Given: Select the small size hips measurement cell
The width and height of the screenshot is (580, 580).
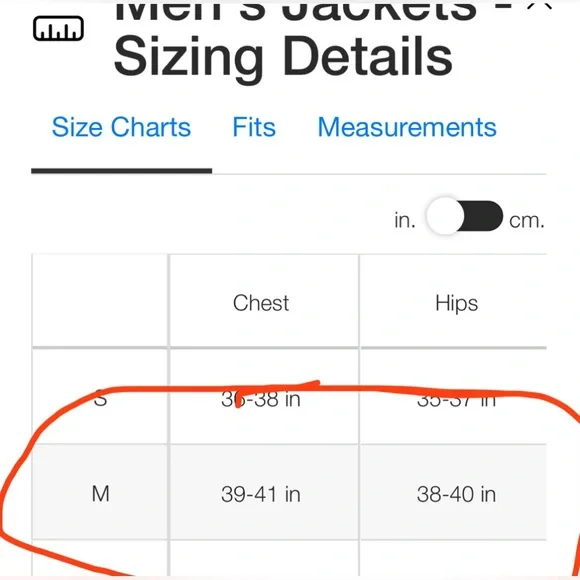Looking at the screenshot, I should tap(456, 400).
